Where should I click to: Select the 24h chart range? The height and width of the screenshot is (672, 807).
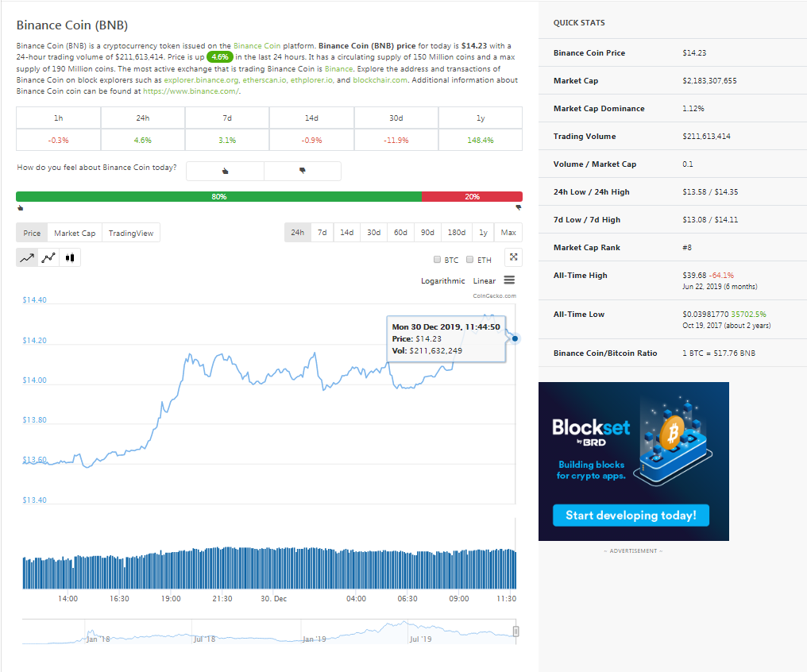[298, 233]
